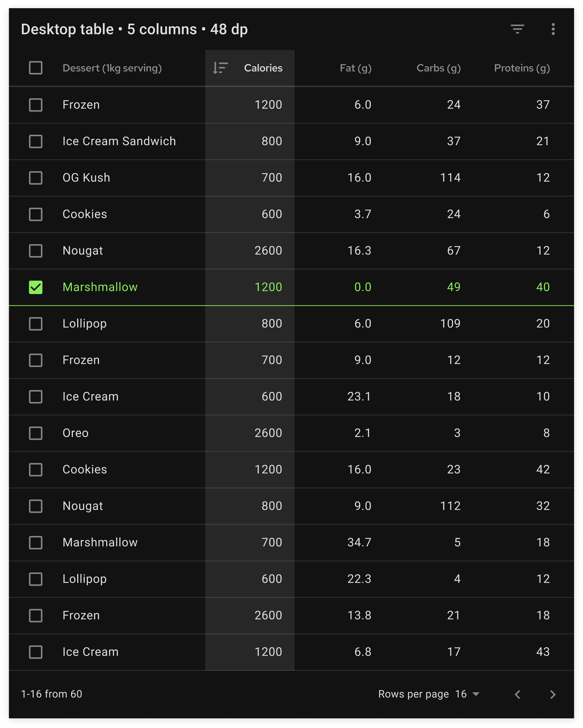Click the Fat (g) column header
The height and width of the screenshot is (728, 583).
pyautogui.click(x=356, y=68)
